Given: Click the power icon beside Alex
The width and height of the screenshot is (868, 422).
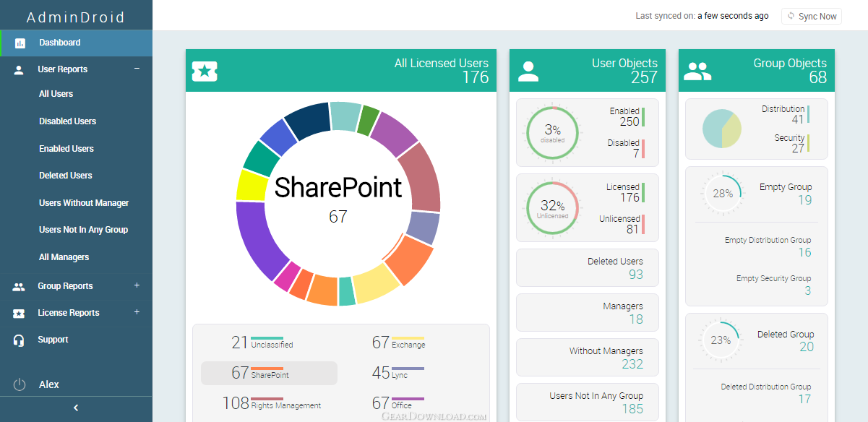Looking at the screenshot, I should pos(20,384).
